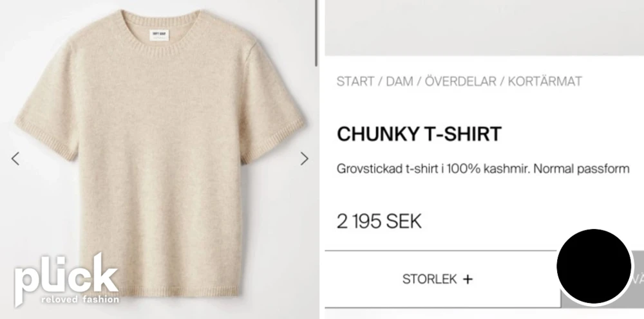Image resolution: width=644 pixels, height=319 pixels.
Task: Click the Grovstickad t-shirt description text
Action: [x=483, y=169]
